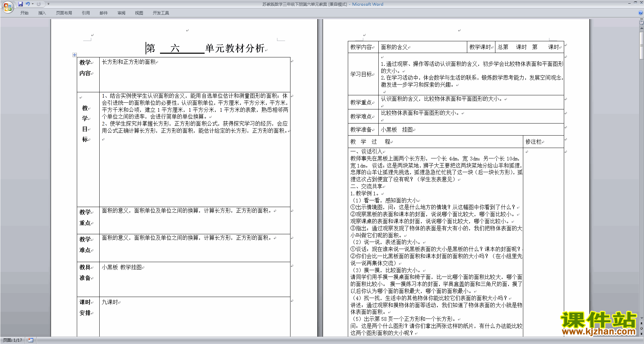644x344 pixels.
Task: Restore down the Word window
Action: coord(635,3)
